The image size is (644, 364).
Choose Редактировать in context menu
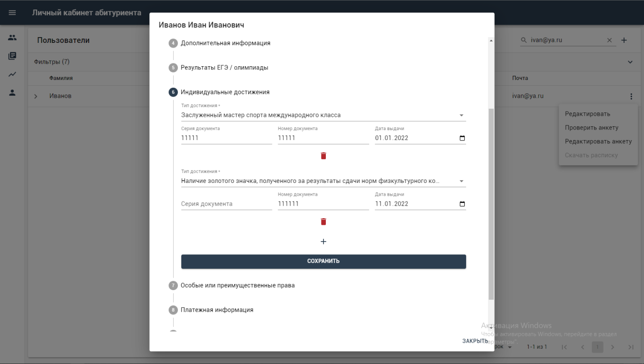[598, 114]
